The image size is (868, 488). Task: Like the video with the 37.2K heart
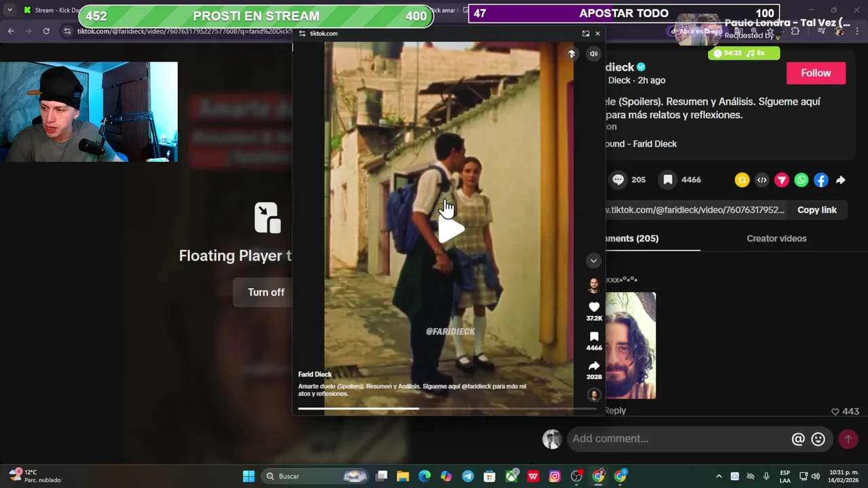pos(594,307)
